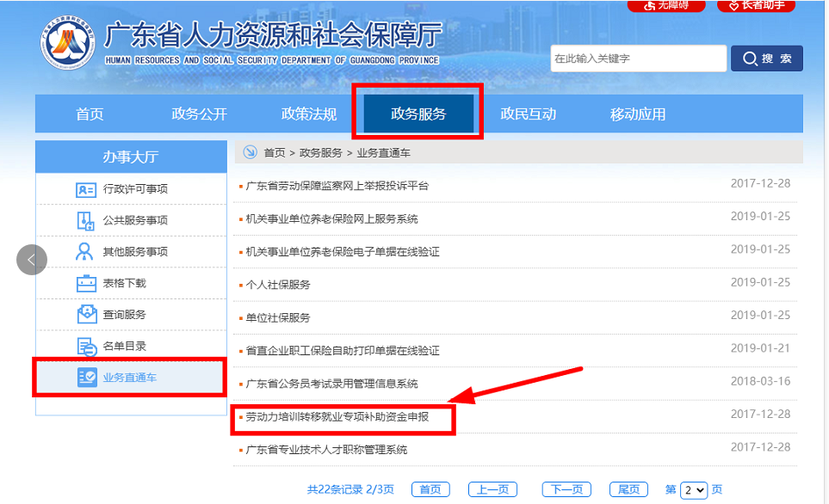The image size is (829, 504).
Task: Open the 移动应用 navigation tab
Action: 638,114
